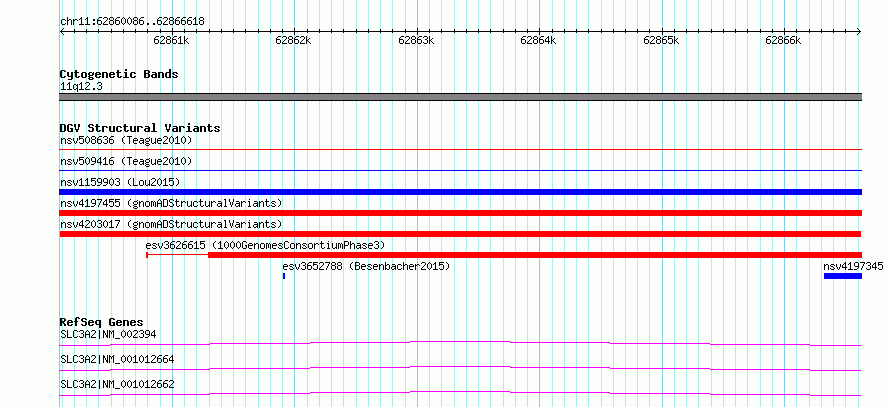The width and height of the screenshot is (890, 407).
Task: Select the DGV Structural Variants track title
Action: [x=140, y=128]
